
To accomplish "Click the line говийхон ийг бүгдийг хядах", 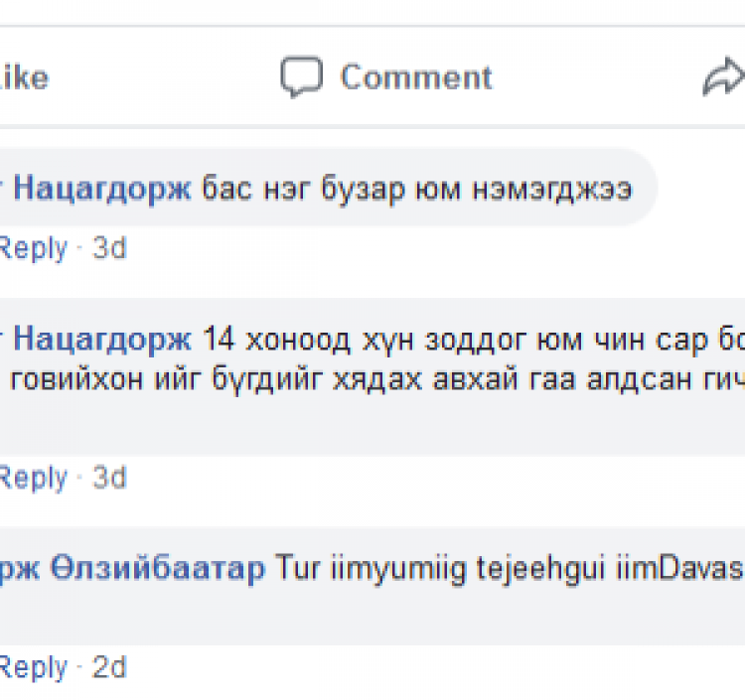I will (x=216, y=379).
